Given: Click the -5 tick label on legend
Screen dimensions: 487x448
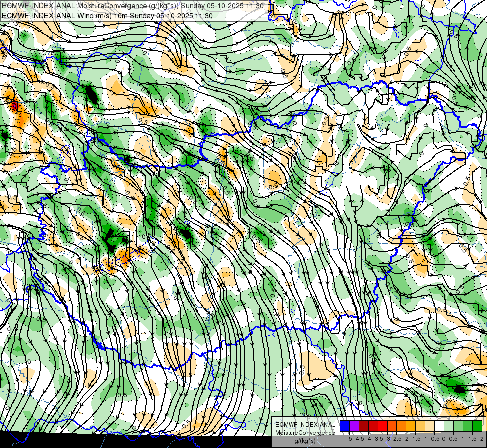Looking at the screenshot, I should 349,439.
